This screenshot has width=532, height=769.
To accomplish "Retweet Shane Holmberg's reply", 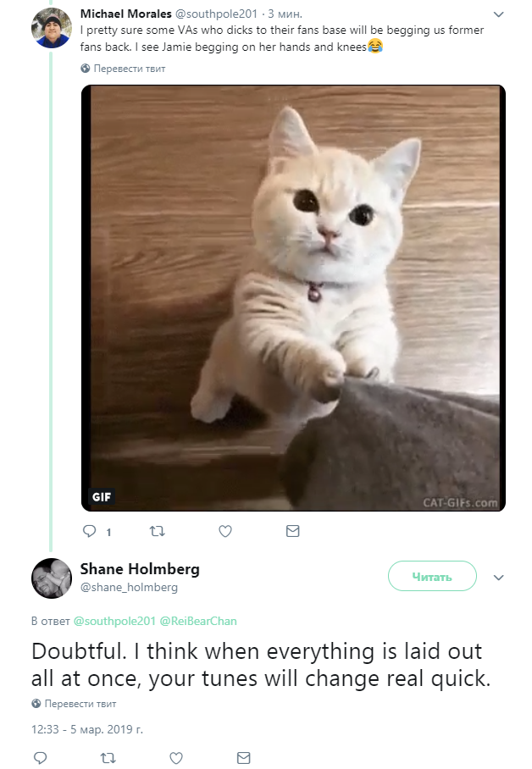I will 108,758.
